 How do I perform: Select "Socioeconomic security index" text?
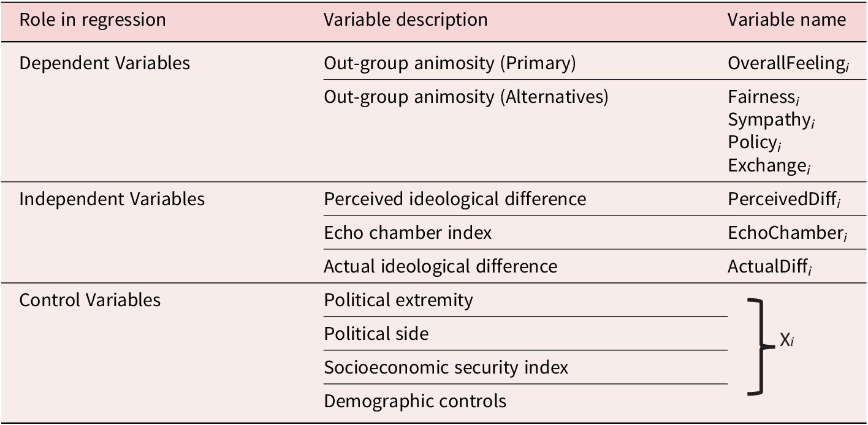click(x=446, y=367)
